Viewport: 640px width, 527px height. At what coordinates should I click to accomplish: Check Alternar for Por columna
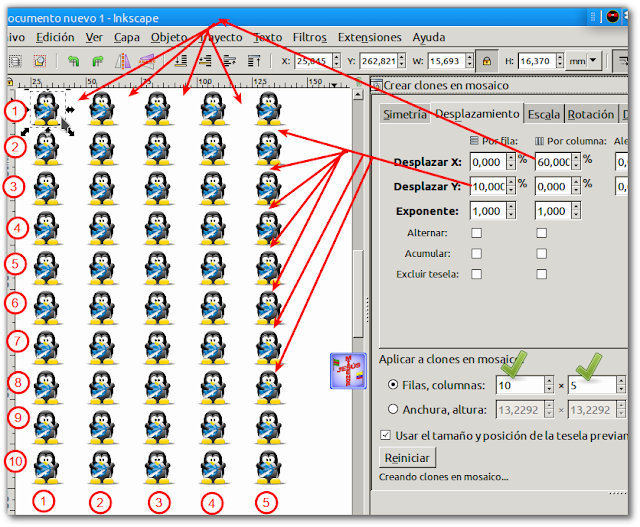coord(542,233)
